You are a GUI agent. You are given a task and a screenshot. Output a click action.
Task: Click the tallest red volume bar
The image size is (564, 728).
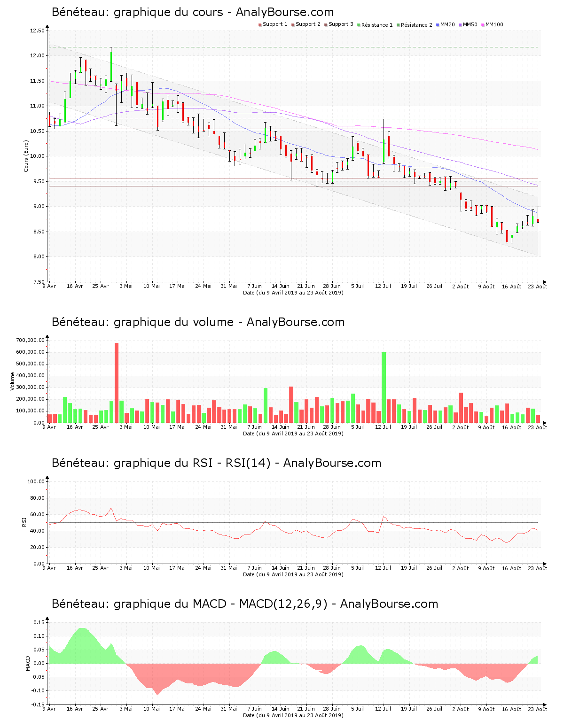(117, 383)
